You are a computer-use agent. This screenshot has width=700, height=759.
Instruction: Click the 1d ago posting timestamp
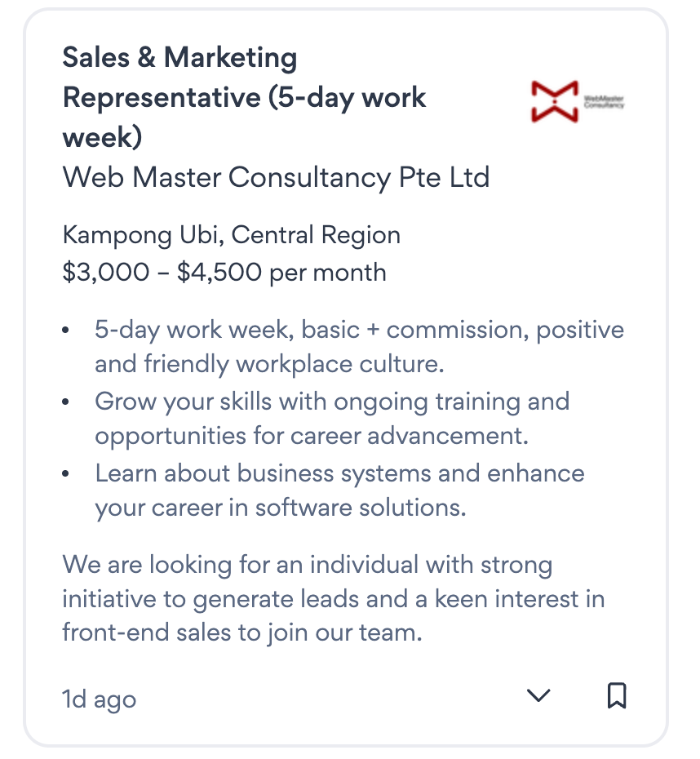tap(100, 699)
